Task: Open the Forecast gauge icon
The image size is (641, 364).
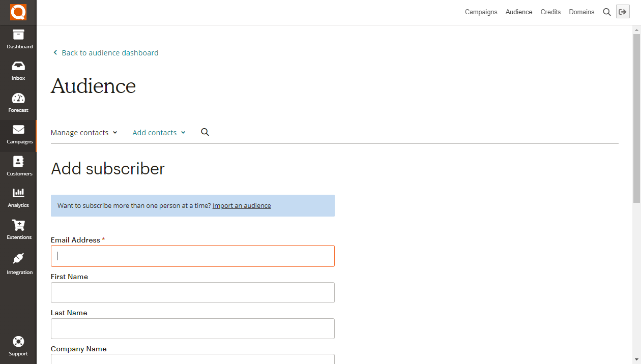Action: [x=18, y=99]
